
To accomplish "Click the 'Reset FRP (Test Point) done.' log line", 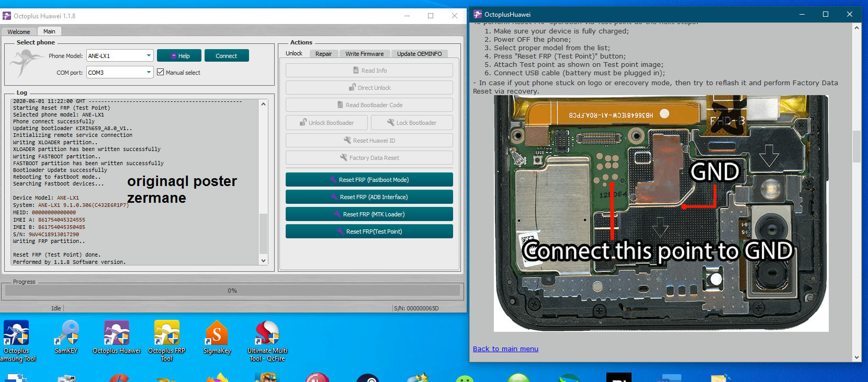I will (x=57, y=255).
